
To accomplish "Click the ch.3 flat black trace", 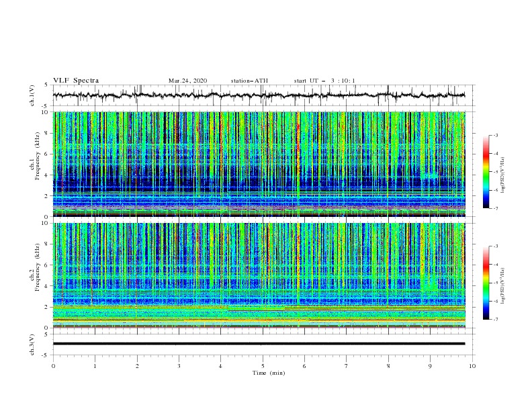I will (x=259, y=344).
